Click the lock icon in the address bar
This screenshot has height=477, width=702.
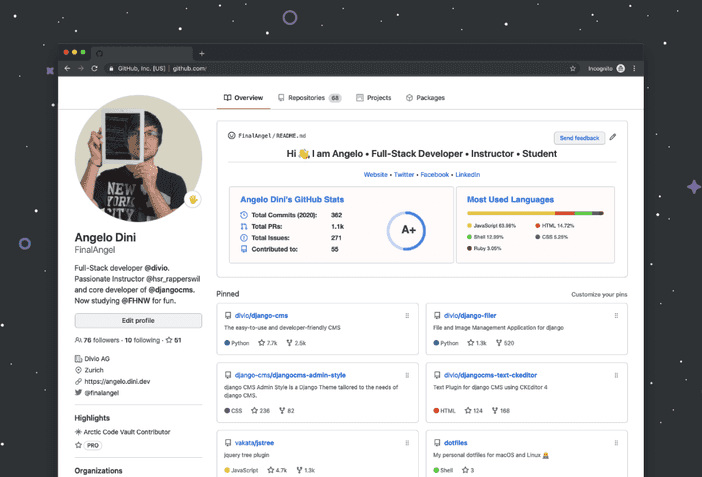click(x=111, y=69)
